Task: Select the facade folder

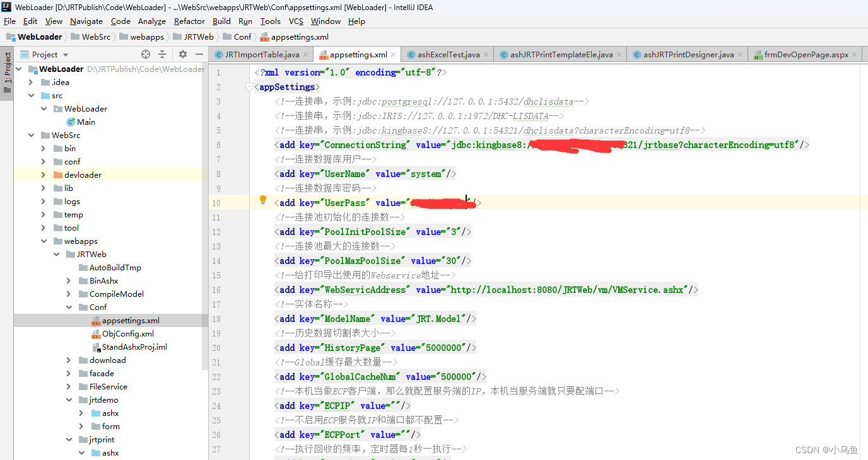Action: point(96,373)
